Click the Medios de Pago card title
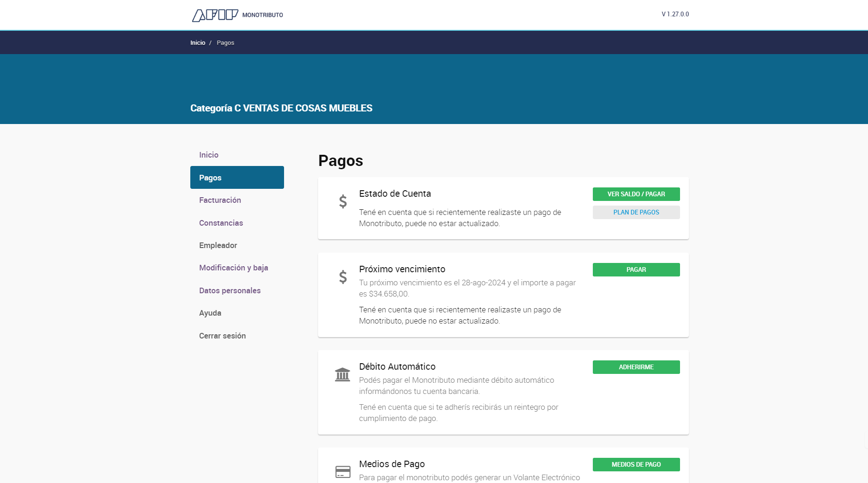This screenshot has width=868, height=483. [392, 464]
